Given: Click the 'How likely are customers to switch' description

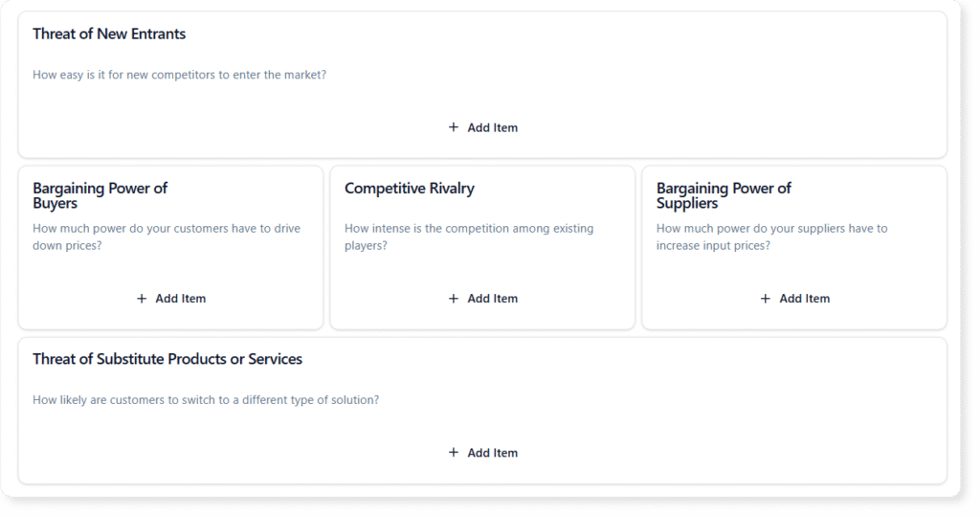Looking at the screenshot, I should pyautogui.click(x=206, y=400).
